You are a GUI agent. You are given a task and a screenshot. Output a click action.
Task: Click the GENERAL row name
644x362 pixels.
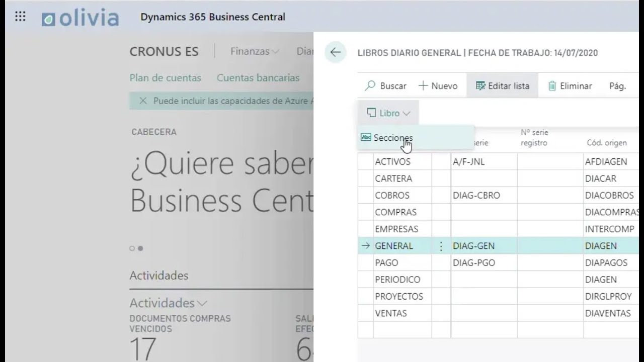tap(394, 246)
